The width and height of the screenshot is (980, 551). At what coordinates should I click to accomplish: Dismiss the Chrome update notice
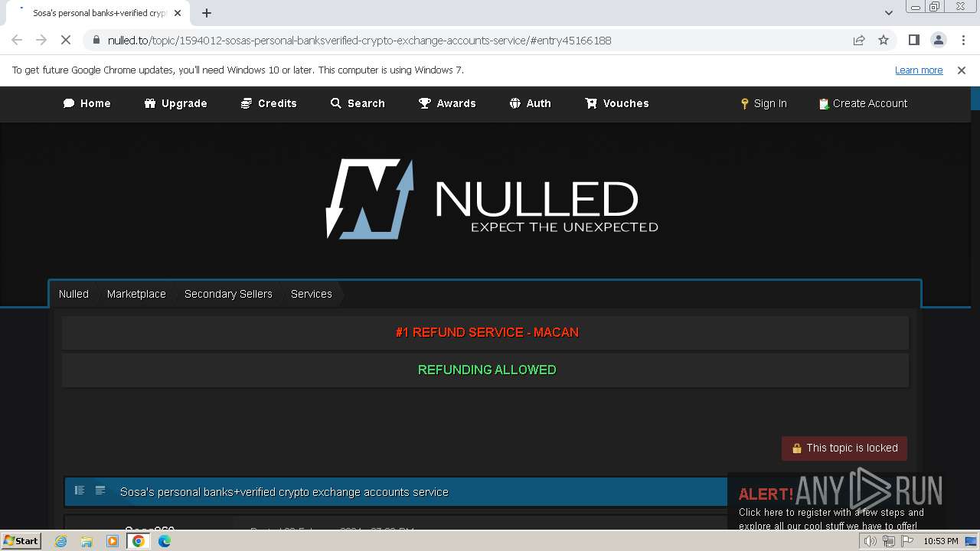click(962, 70)
